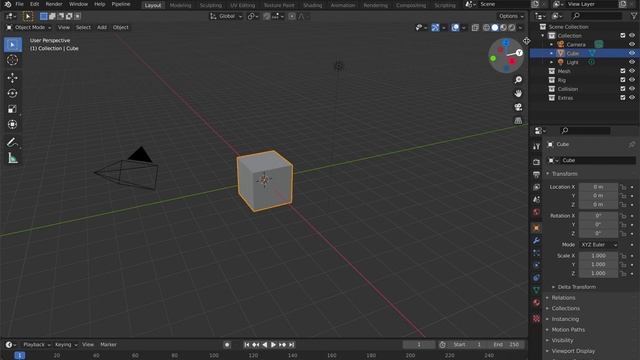Toggle viewport overlays button
Image resolution: width=640 pixels, height=360 pixels.
[x=455, y=27]
